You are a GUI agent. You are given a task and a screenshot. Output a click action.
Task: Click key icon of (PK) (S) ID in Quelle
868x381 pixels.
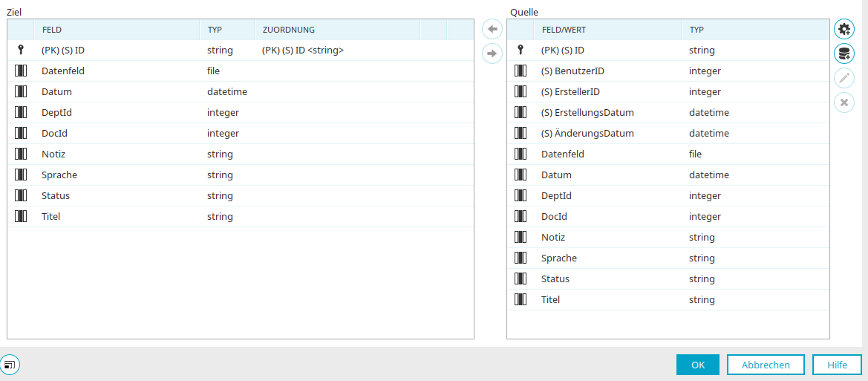tap(521, 50)
